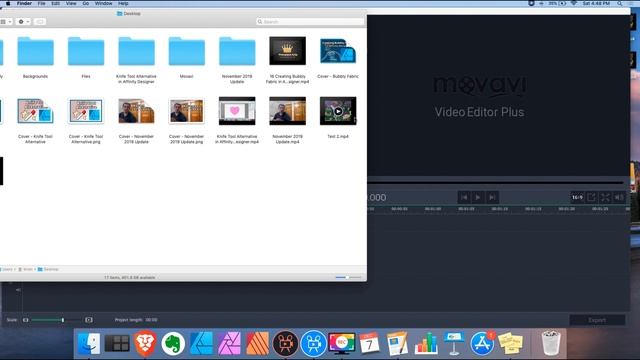Open Pages from the Dock

point(397,343)
